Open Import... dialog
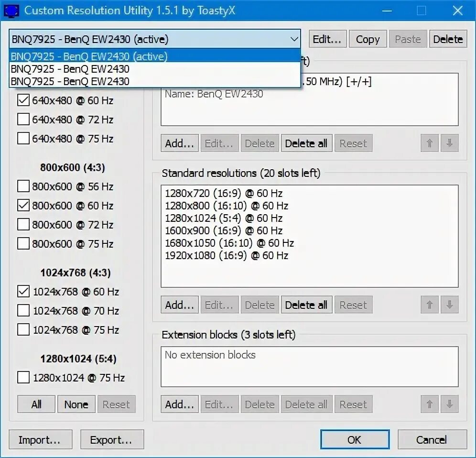This screenshot has height=458, width=476. click(41, 439)
